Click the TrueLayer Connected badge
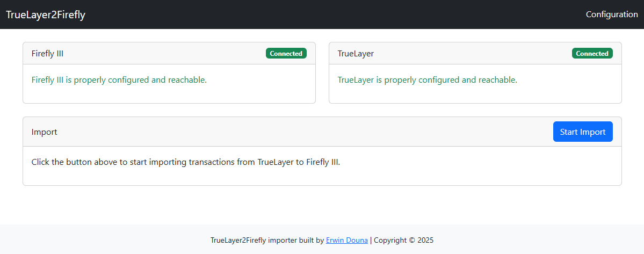This screenshot has height=254, width=644. [592, 53]
